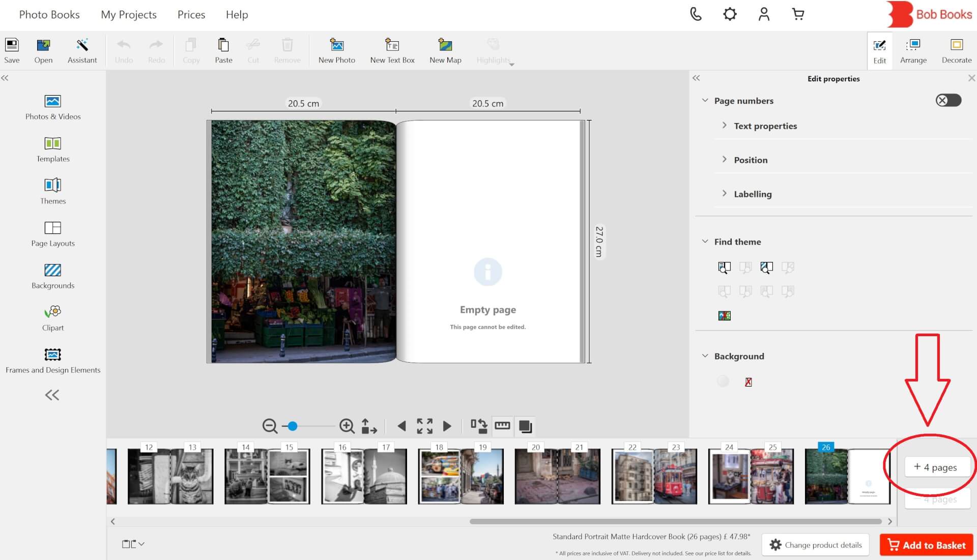Select page 18 thumbnail in filmstrip
Viewport: 977px width, 560px height.
(439, 476)
